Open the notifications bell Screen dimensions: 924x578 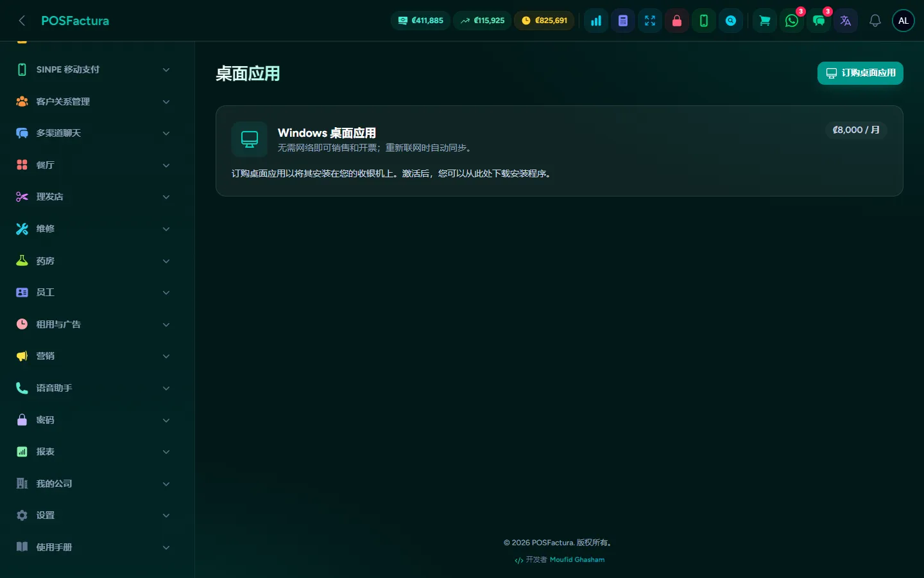(x=875, y=21)
